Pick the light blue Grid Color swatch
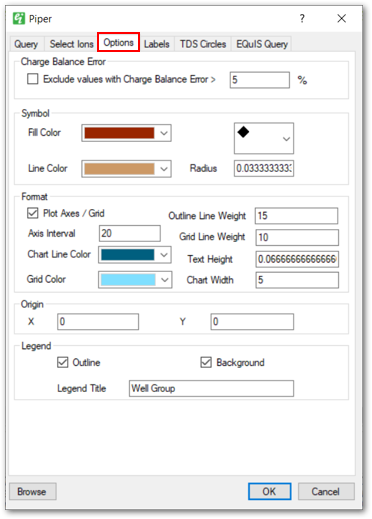 128,280
